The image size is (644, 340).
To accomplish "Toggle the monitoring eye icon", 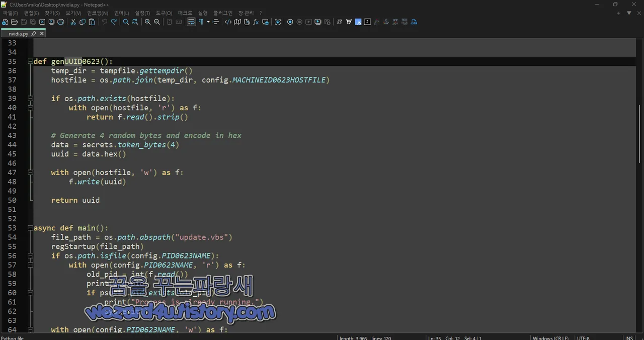I will tap(278, 22).
